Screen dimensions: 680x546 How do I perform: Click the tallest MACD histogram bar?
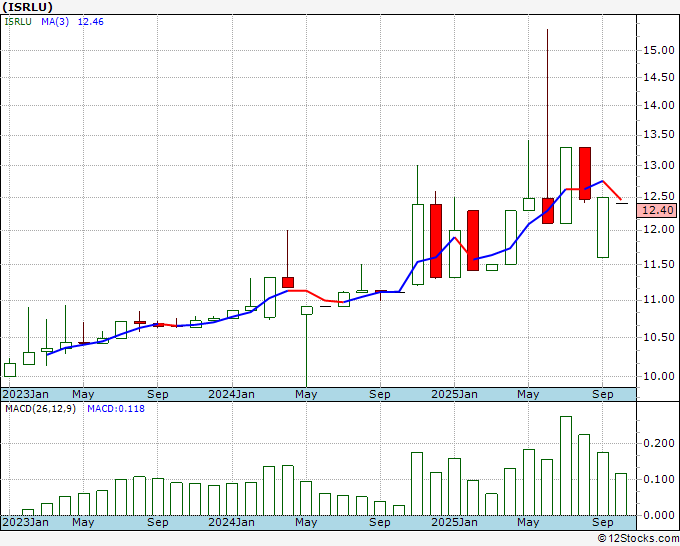tap(566, 465)
